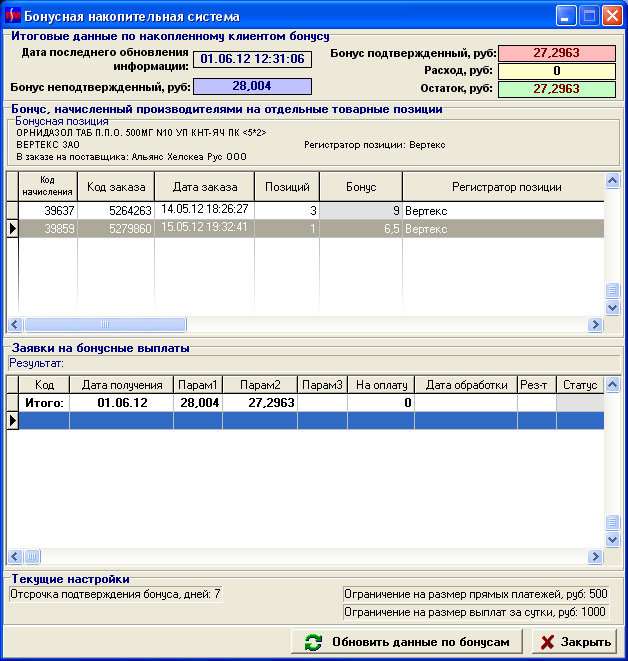Click bonus cell with value 6,5
The height and width of the screenshot is (661, 628).
pos(361,228)
